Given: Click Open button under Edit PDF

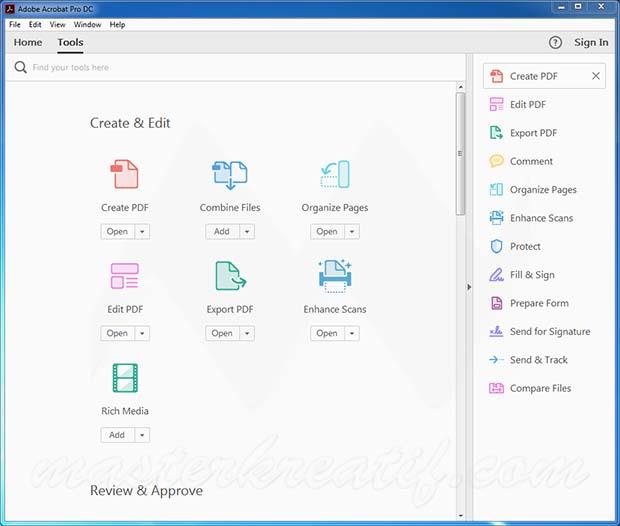Looking at the screenshot, I should click(x=118, y=333).
